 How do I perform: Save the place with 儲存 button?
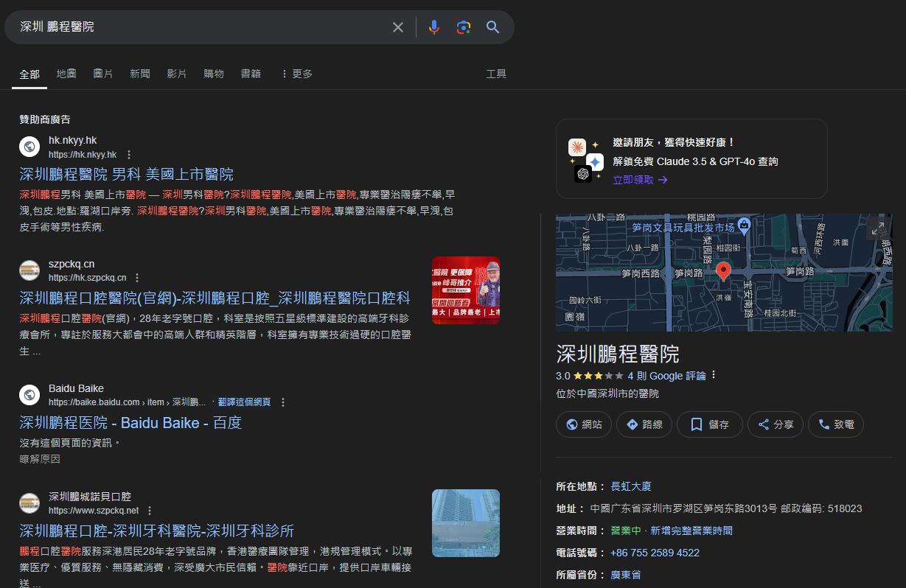[x=711, y=424]
